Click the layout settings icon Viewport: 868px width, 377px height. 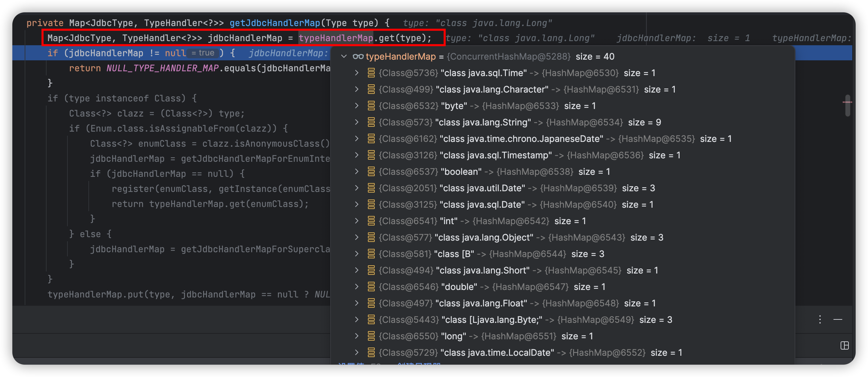pyautogui.click(x=844, y=345)
